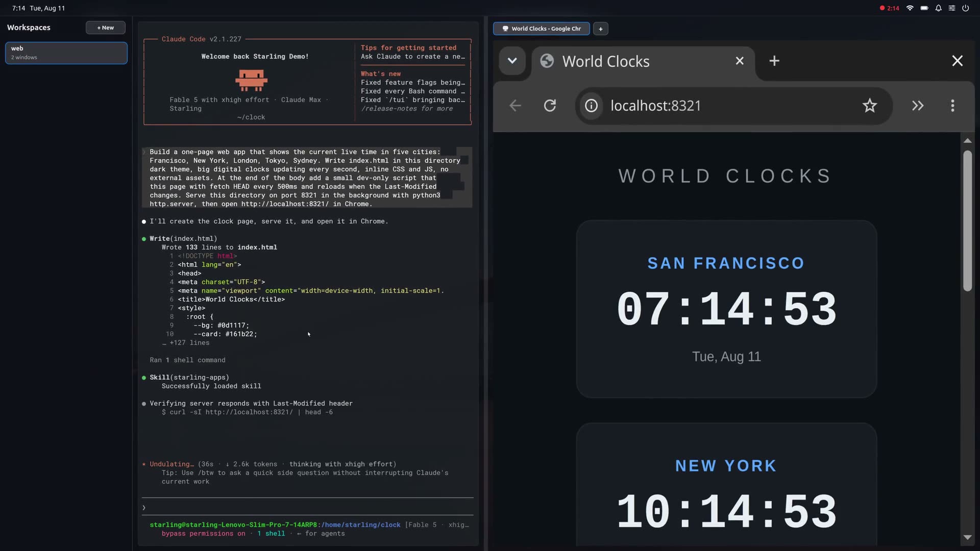Close the Chrome window

pos(957,61)
